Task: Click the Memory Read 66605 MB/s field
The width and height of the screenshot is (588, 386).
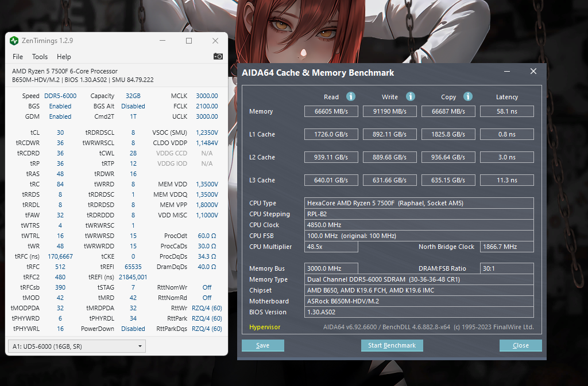Action: tap(331, 111)
